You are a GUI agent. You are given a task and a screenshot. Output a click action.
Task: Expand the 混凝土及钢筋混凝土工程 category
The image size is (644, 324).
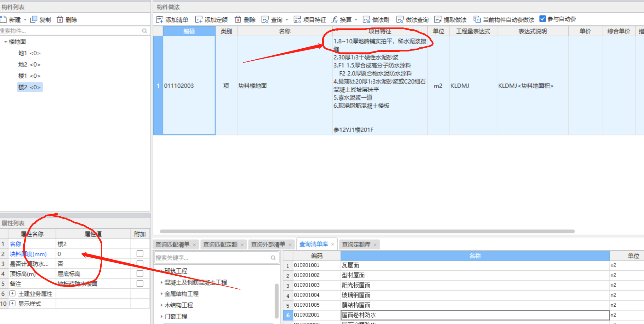tap(162, 282)
